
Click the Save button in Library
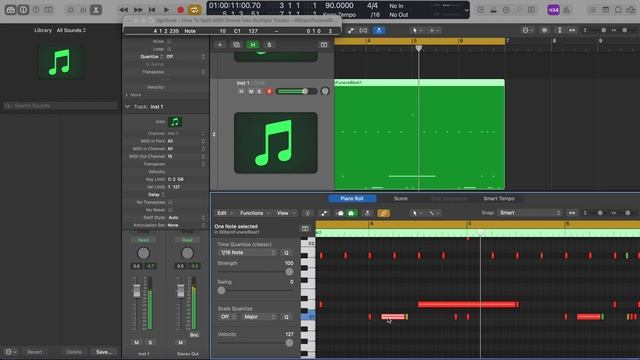pos(104,352)
